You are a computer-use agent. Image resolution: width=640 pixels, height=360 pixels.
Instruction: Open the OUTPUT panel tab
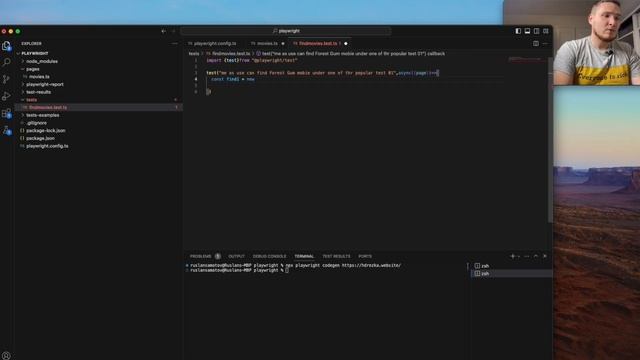pyautogui.click(x=236, y=256)
